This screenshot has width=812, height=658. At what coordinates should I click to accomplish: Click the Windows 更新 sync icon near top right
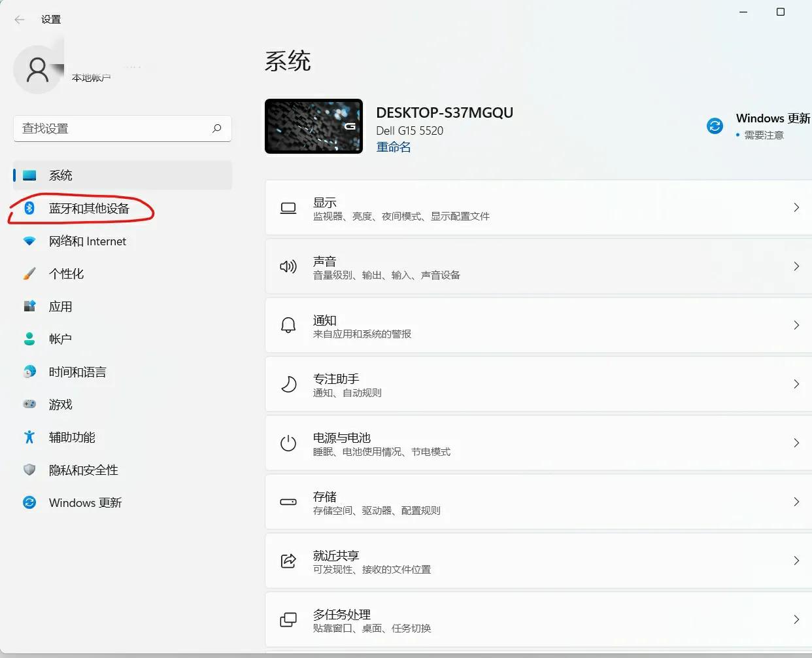tap(715, 125)
